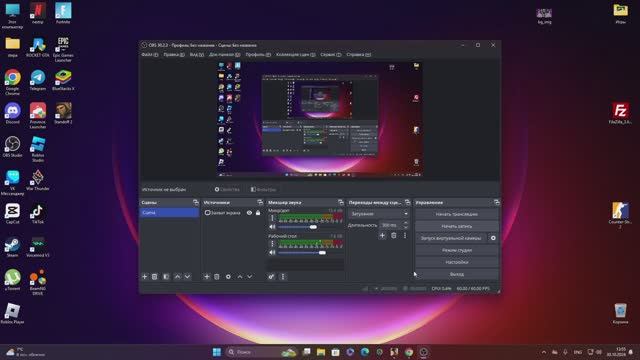The width and height of the screenshot is (640, 360).
Task: Open OBS Studio desktop shortcut
Action: (13, 147)
